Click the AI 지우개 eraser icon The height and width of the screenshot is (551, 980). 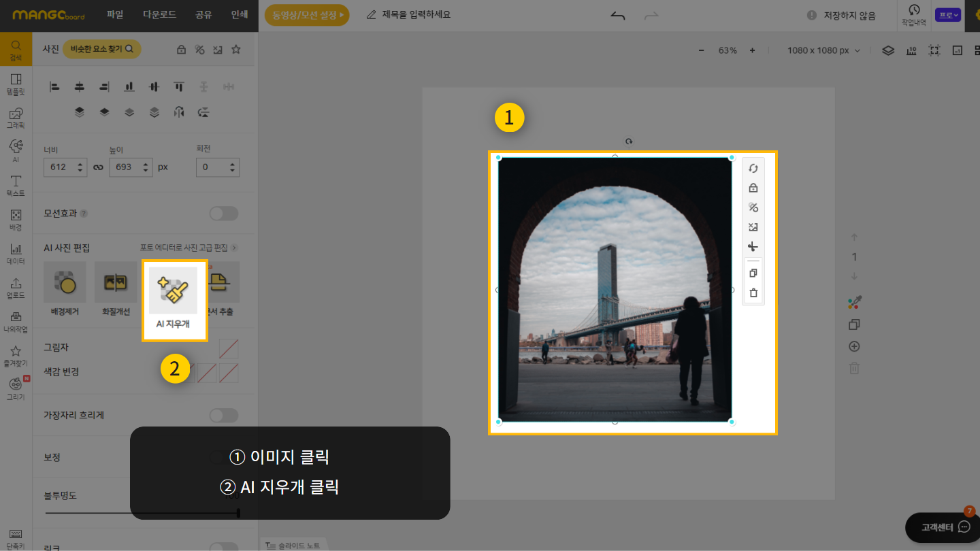[x=174, y=290]
